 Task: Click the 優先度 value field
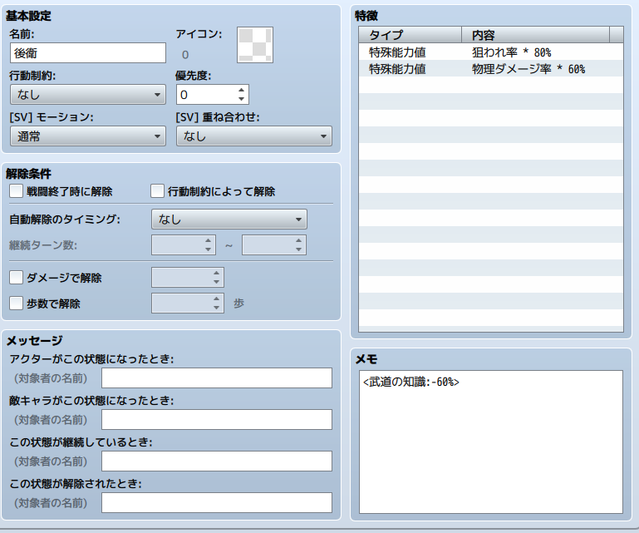point(206,95)
